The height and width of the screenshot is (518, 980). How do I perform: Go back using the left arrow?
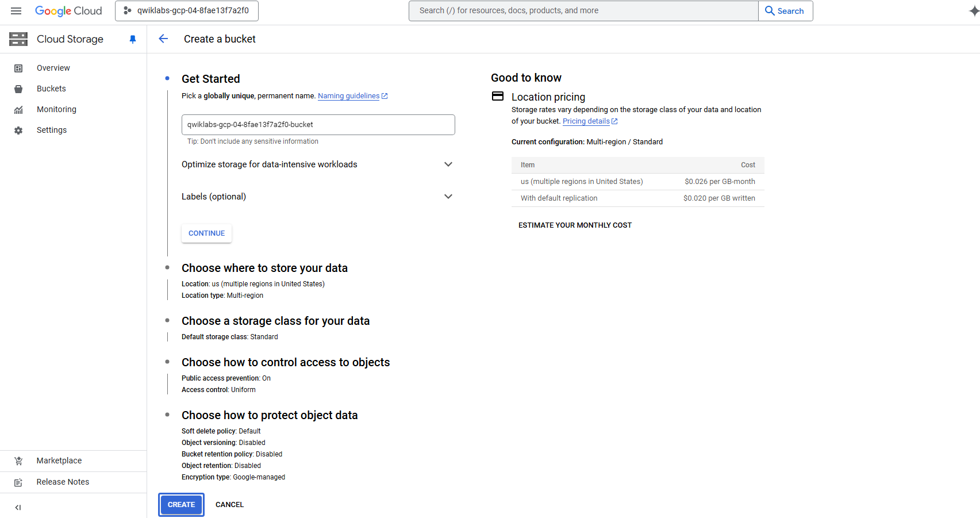tap(163, 39)
